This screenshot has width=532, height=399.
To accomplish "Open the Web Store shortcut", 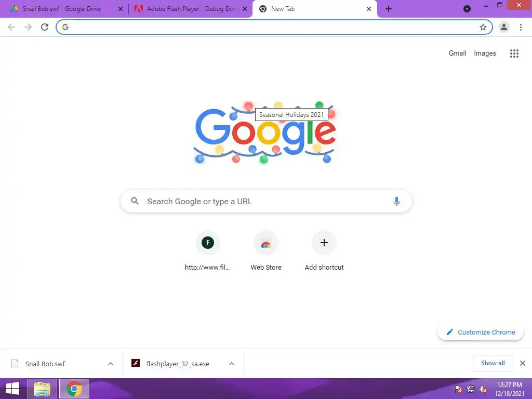I will tap(266, 251).
